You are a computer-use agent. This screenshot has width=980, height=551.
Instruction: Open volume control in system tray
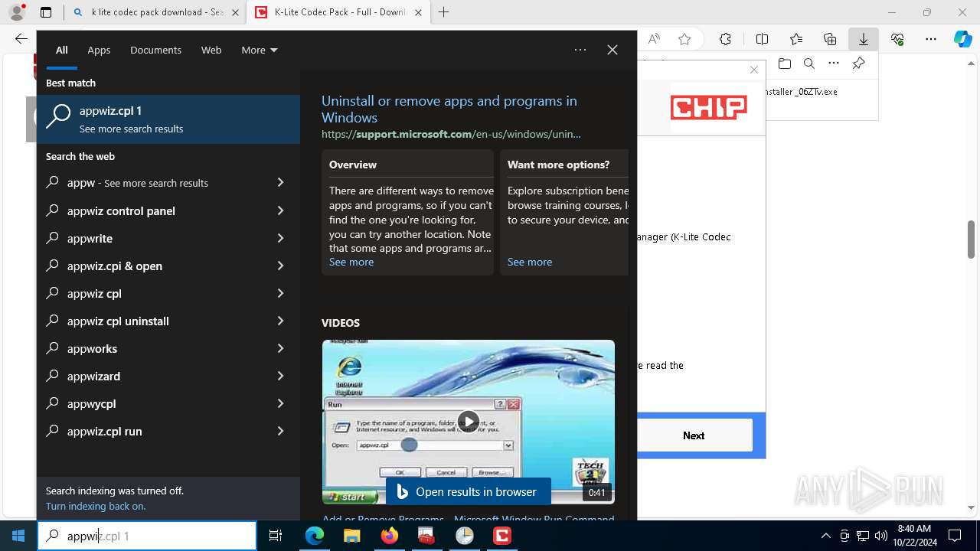click(x=880, y=536)
